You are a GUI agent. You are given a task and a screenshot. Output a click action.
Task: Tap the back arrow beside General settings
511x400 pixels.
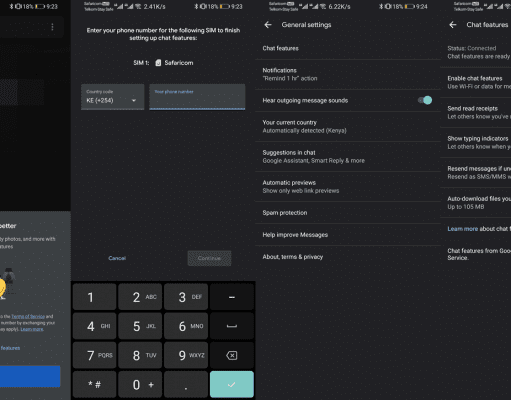tap(268, 25)
